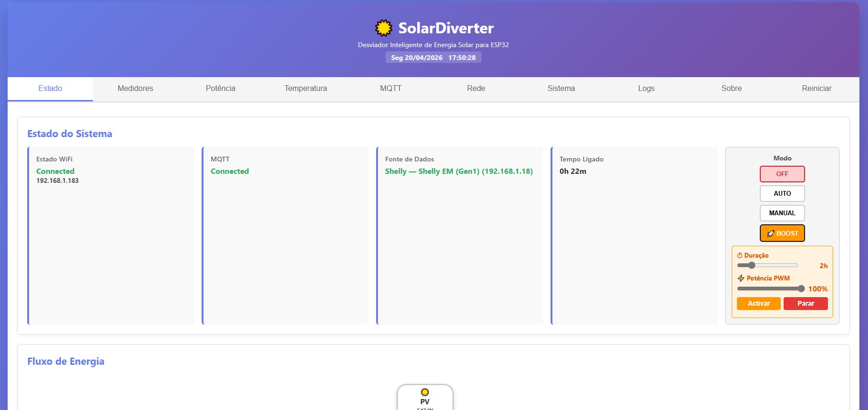
Task: Open the Potência tab
Action: 220,89
